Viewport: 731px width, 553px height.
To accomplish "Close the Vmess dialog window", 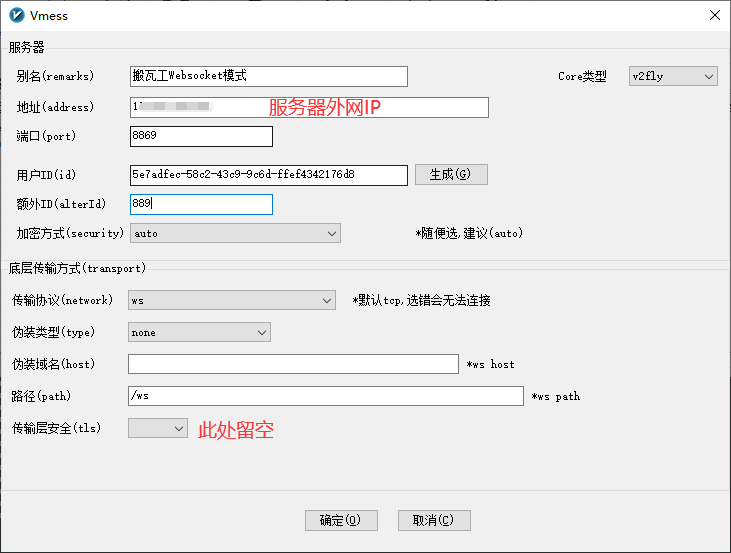I will (715, 15).
